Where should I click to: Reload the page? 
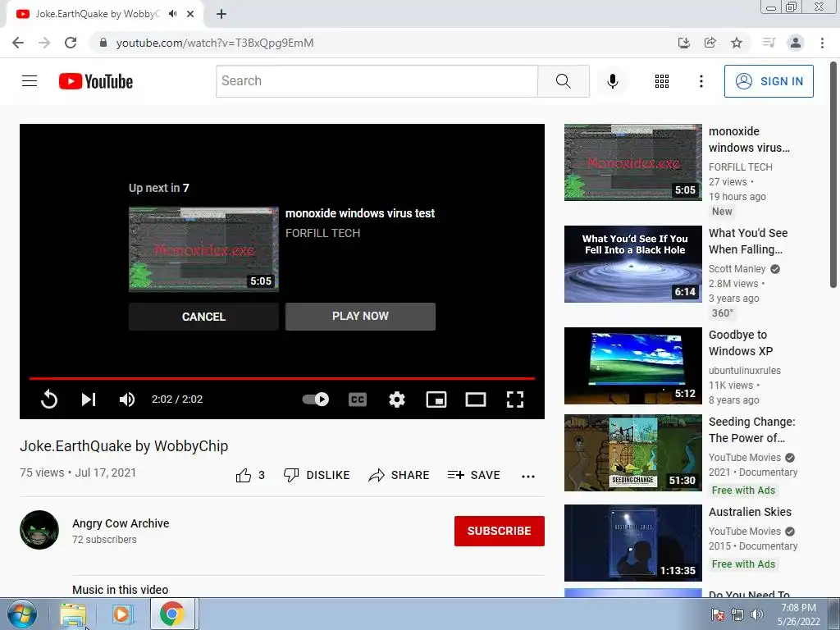tap(71, 43)
